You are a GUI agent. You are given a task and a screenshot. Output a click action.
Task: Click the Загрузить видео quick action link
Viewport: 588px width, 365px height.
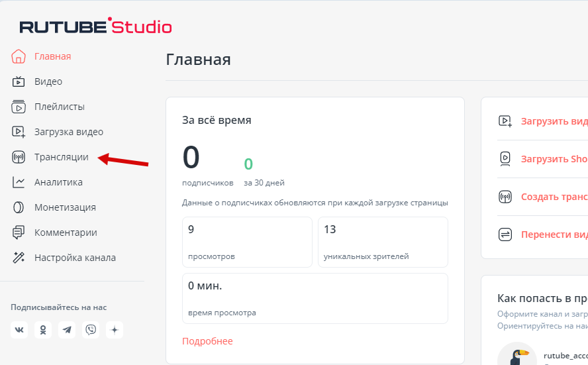tap(554, 121)
